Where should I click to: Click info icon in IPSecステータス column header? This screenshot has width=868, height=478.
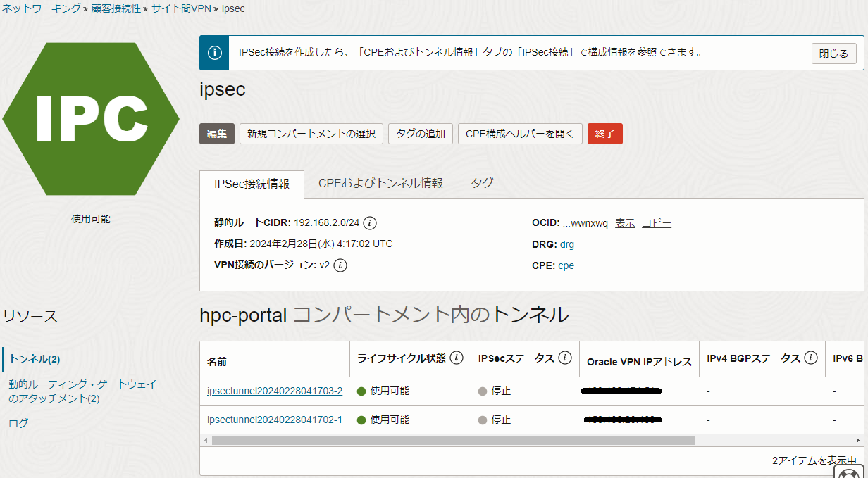tap(565, 358)
